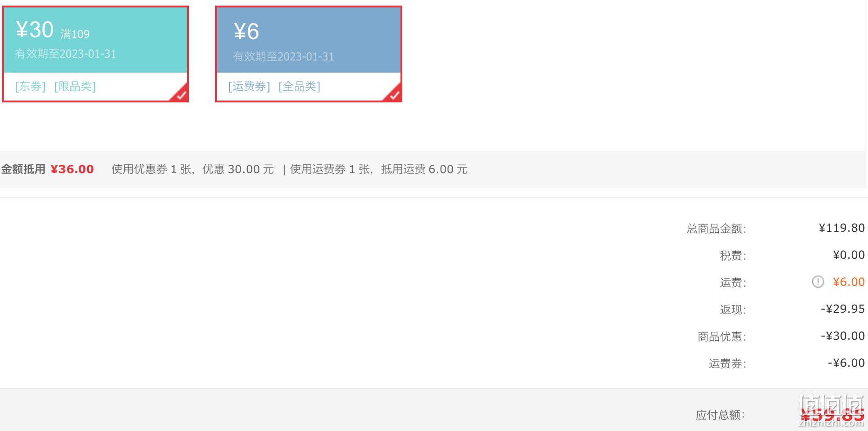
Task: Click the [全品类] tag label
Action: tap(299, 87)
